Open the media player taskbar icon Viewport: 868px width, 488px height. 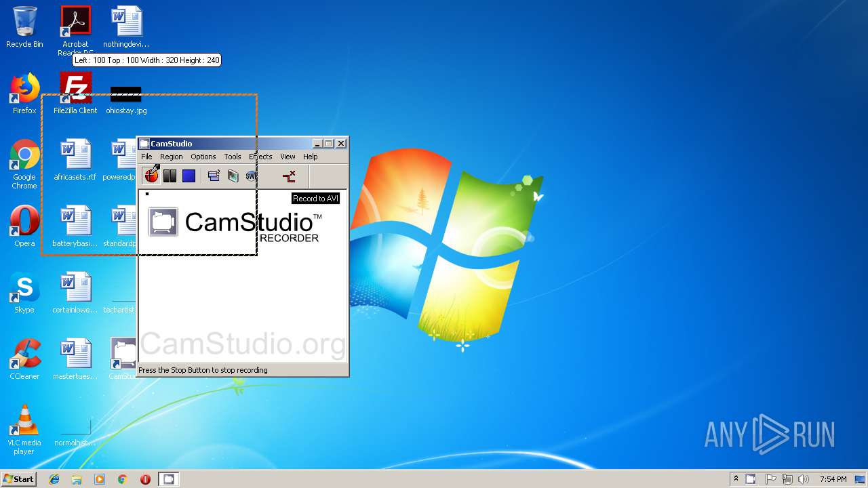click(x=100, y=479)
